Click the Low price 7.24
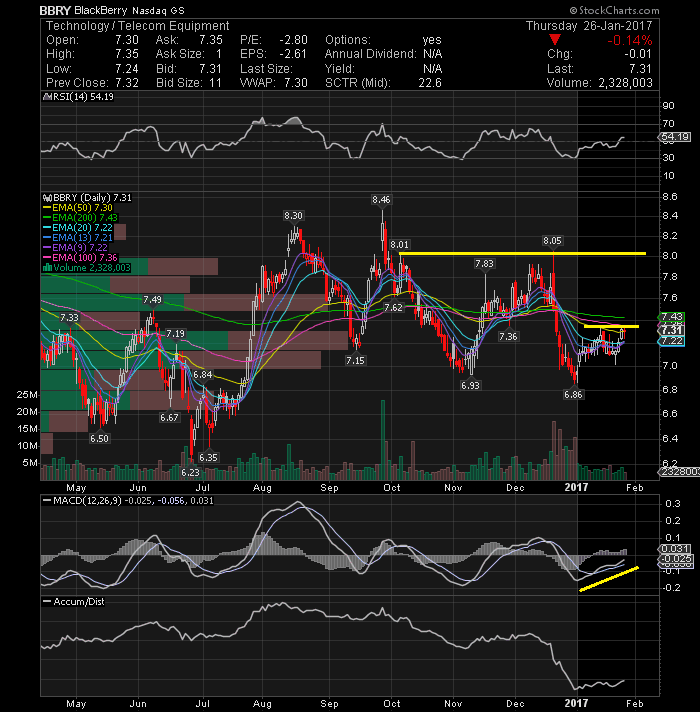 [x=127, y=69]
